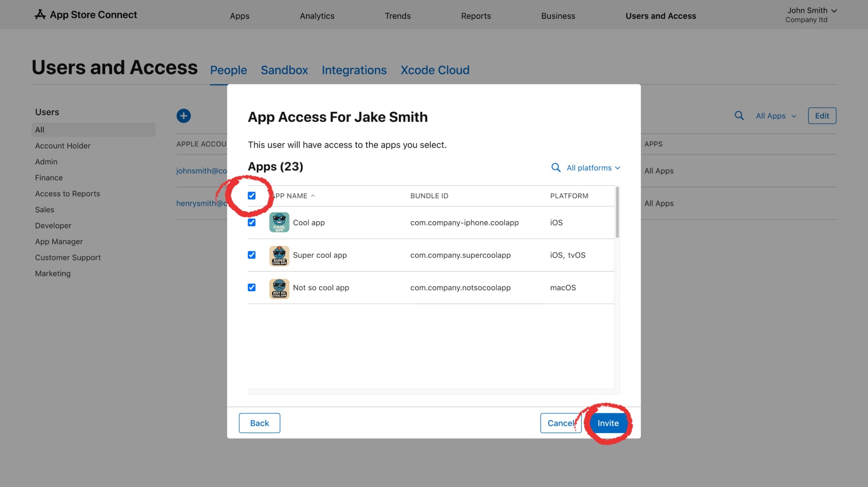The width and height of the screenshot is (868, 487).
Task: Toggle the select-all apps checkbox in header
Action: click(251, 195)
